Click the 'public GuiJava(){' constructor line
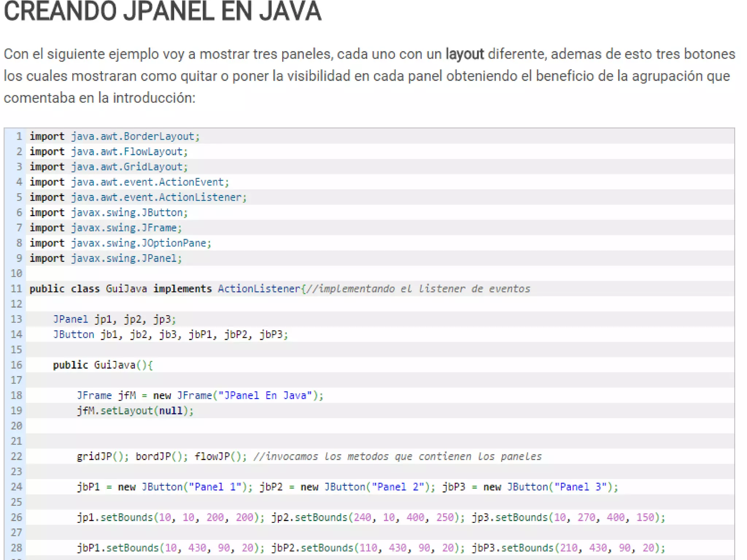747x560 pixels. click(x=102, y=365)
